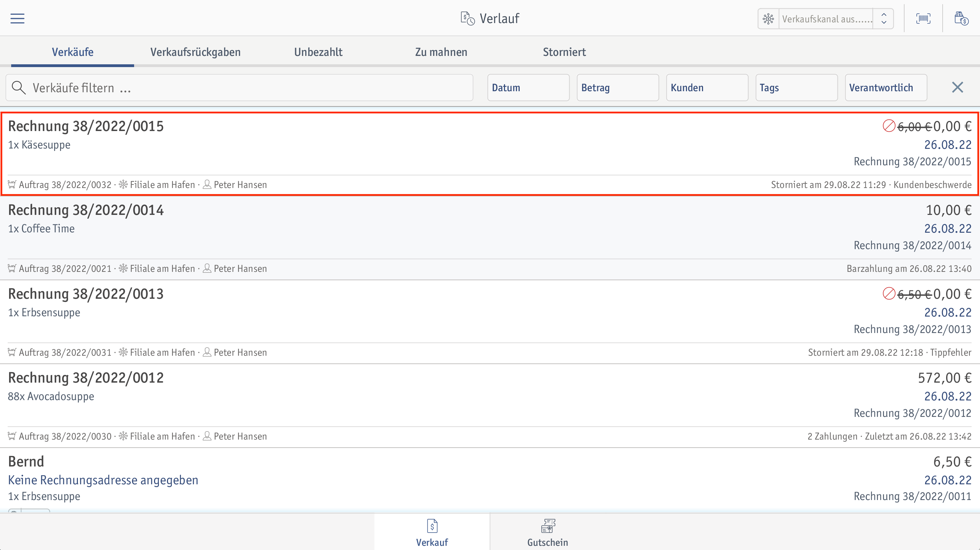This screenshot has width=980, height=550.
Task: Click the sales channel snowflake icon
Action: pyautogui.click(x=768, y=19)
